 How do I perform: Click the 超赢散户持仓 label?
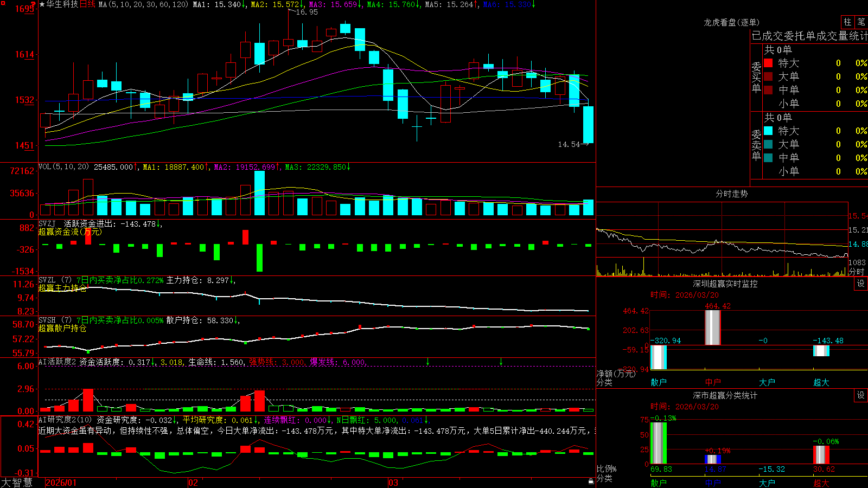click(62, 328)
